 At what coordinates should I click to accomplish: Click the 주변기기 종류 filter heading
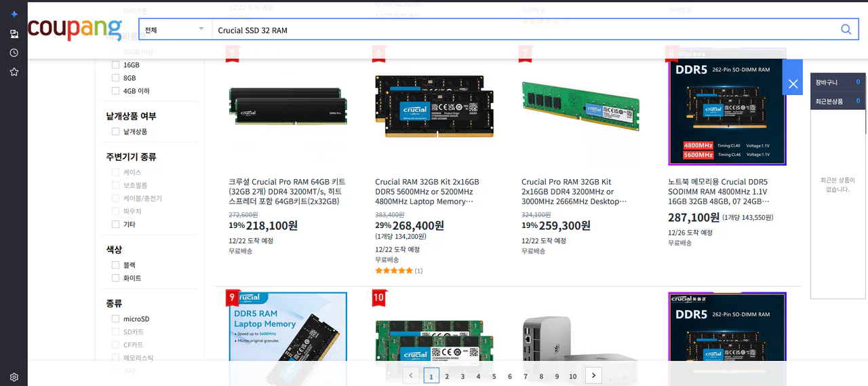(132, 157)
